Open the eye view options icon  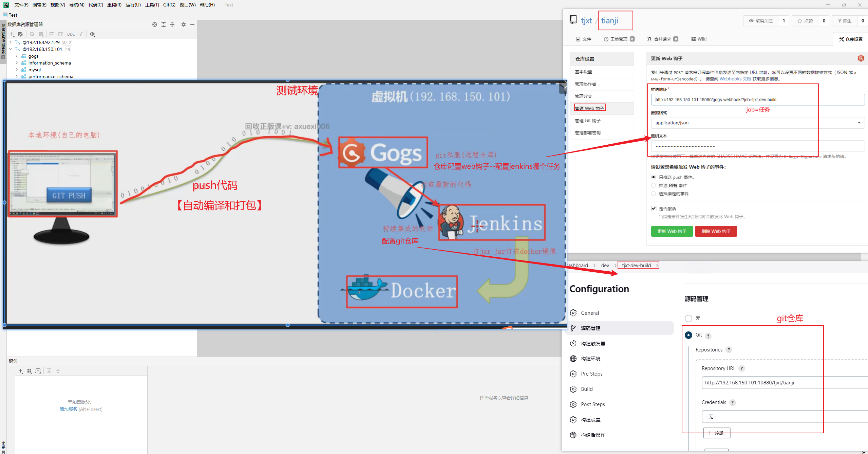[92, 34]
